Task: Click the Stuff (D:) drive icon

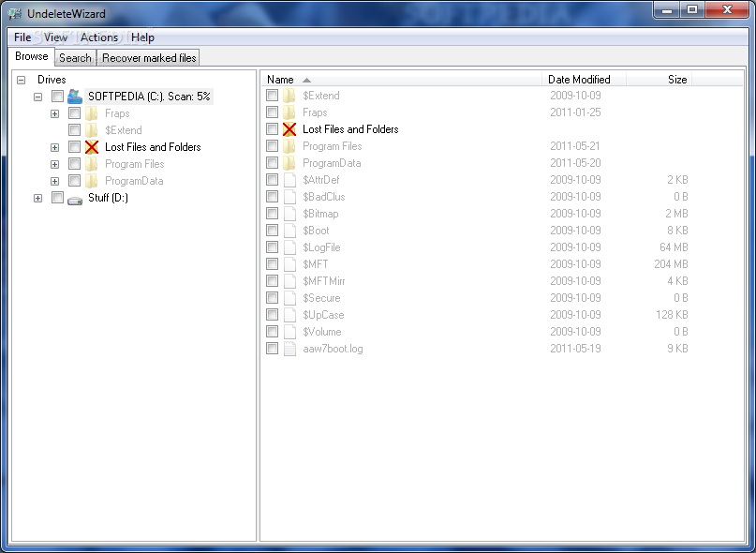Action: point(75,199)
